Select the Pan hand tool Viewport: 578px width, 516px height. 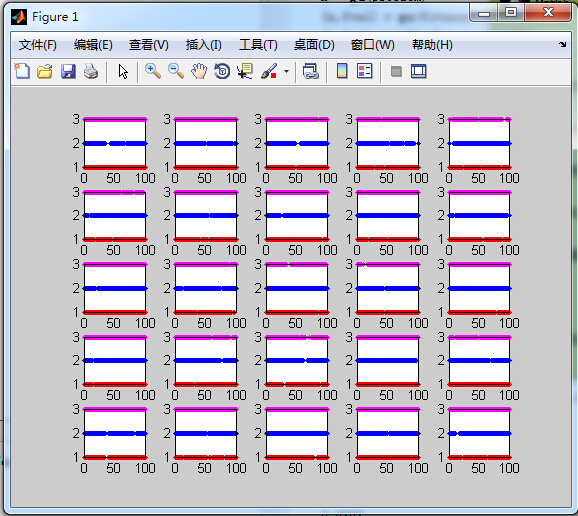tap(199, 71)
